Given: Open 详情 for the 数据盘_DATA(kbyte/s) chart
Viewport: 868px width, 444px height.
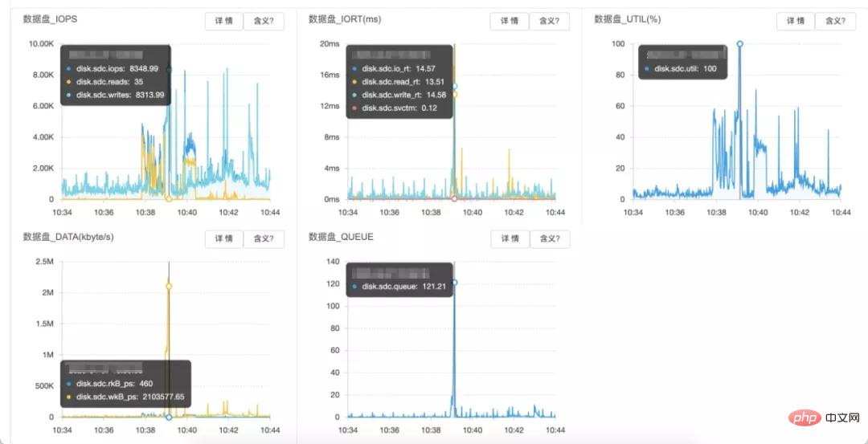Looking at the screenshot, I should [x=224, y=238].
